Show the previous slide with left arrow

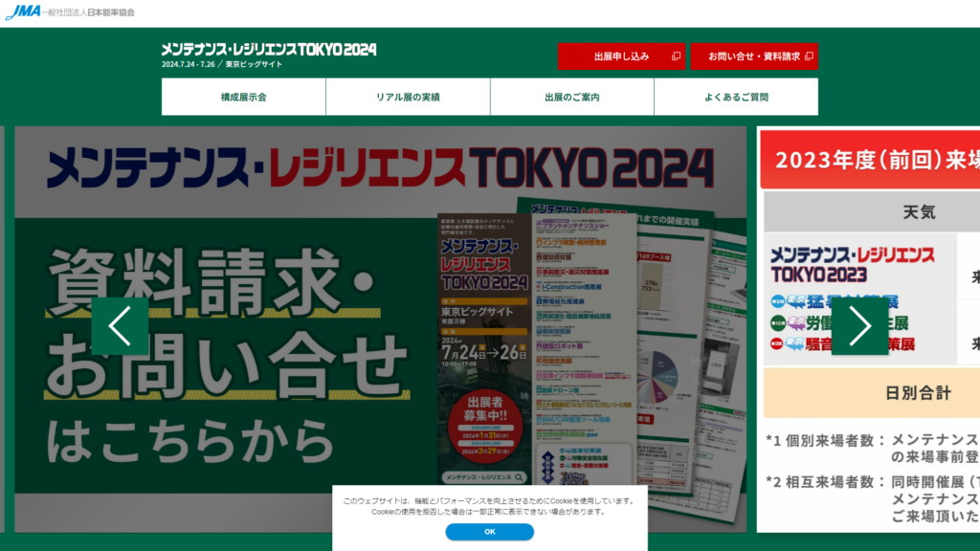click(120, 325)
